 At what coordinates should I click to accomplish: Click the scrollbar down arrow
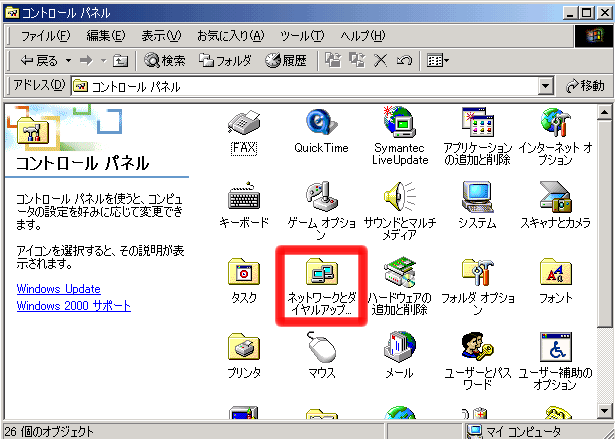click(x=604, y=411)
